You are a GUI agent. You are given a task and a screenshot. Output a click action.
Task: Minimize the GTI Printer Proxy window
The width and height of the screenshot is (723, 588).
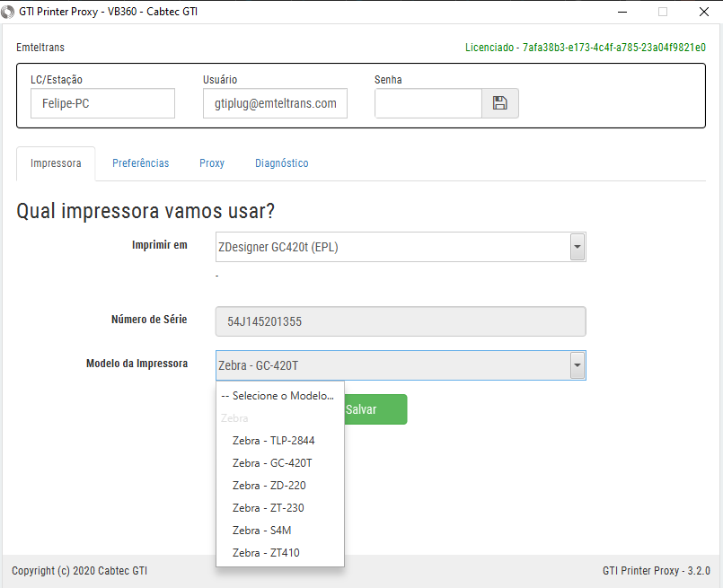[622, 12]
